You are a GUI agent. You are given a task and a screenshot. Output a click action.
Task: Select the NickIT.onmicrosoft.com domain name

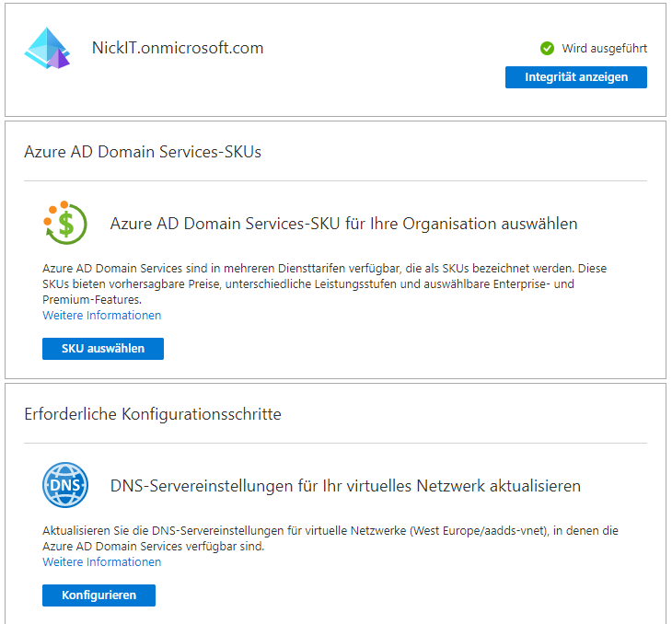[x=178, y=48]
